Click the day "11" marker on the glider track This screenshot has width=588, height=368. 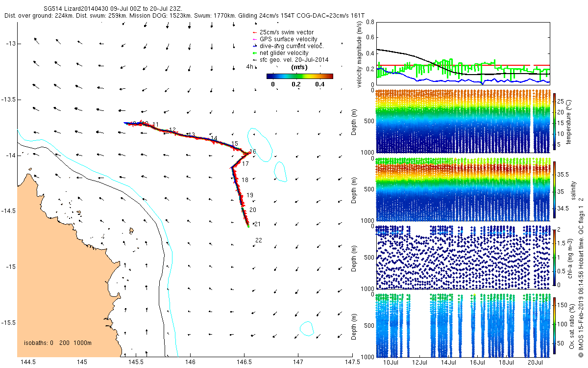point(156,124)
